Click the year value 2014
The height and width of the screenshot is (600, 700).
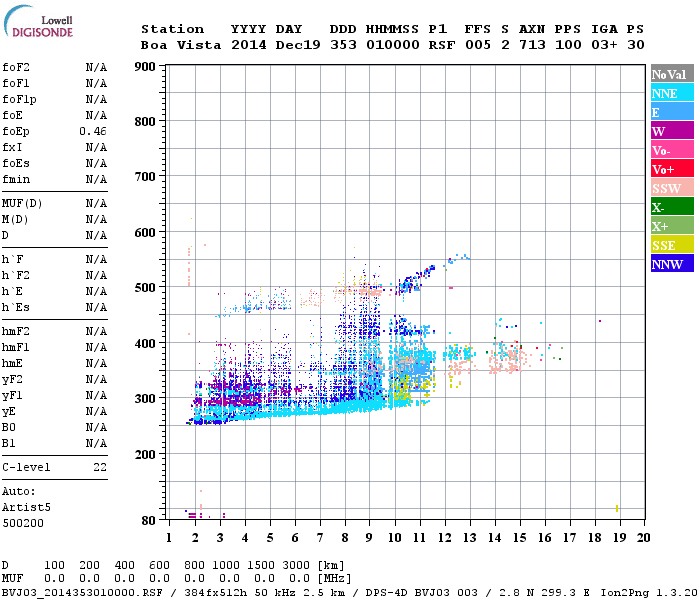tap(249, 45)
